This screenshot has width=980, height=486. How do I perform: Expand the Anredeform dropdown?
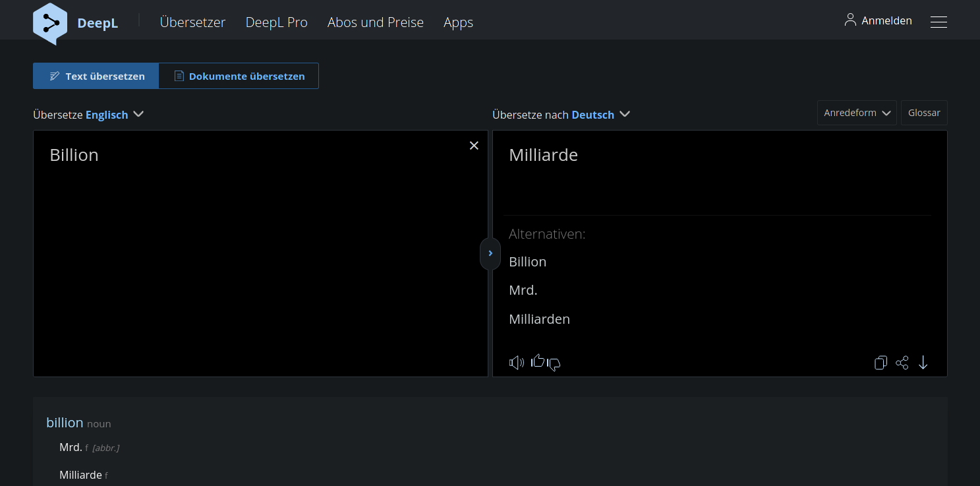click(856, 112)
